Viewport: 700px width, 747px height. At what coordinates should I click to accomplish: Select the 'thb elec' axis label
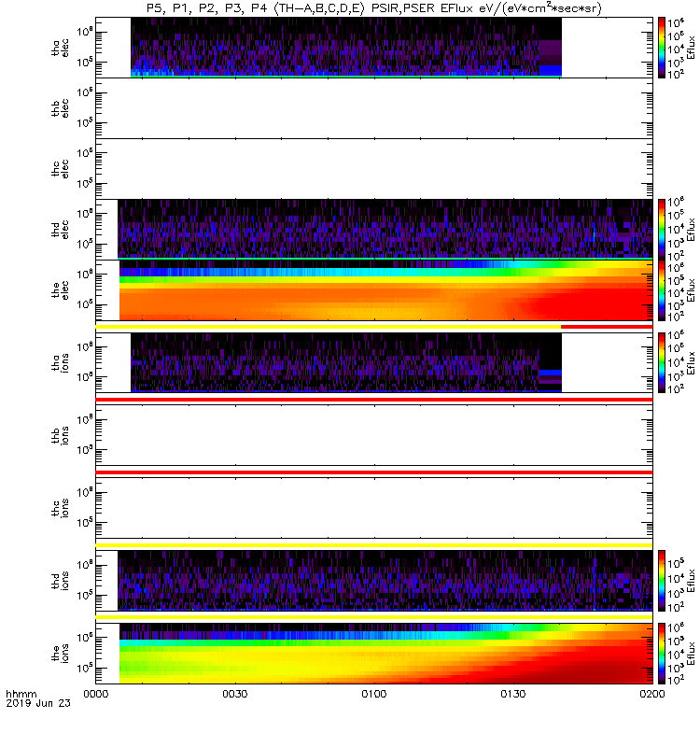coord(61,108)
